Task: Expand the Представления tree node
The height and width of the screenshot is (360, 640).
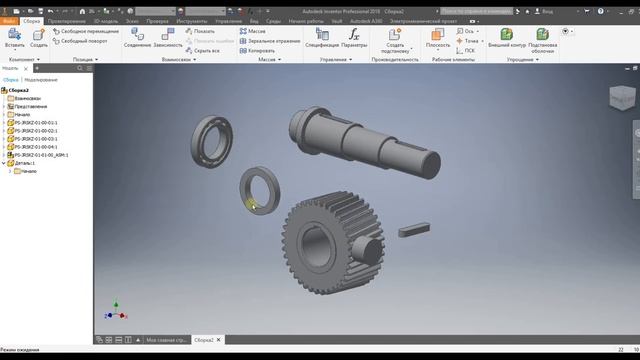Action: 4,107
